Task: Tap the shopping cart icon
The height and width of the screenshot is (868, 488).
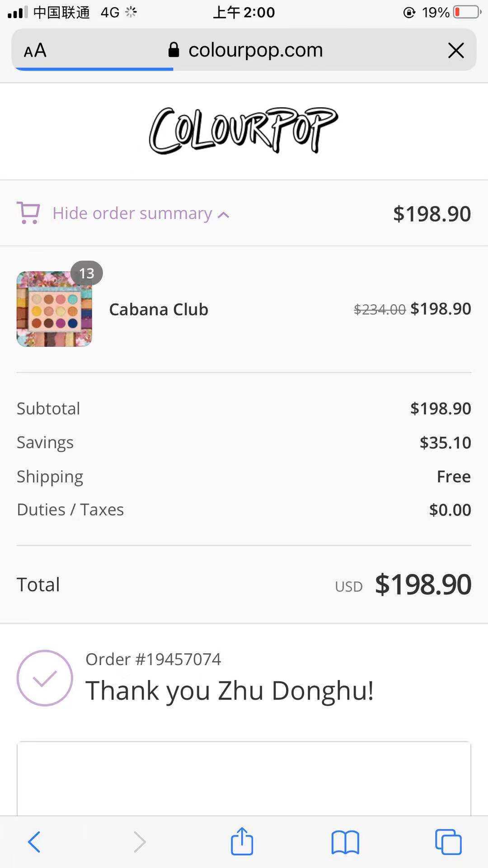Action: point(28,213)
